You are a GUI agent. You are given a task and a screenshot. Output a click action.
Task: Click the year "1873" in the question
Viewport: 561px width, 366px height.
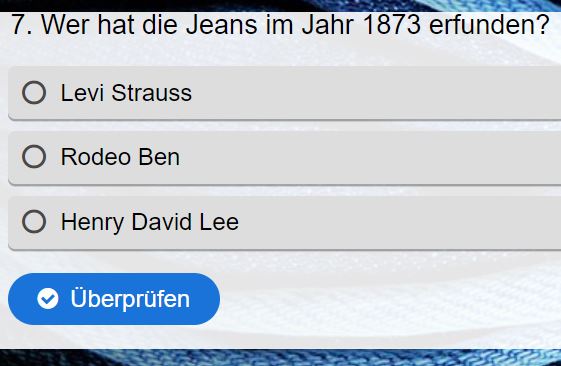pos(391,25)
